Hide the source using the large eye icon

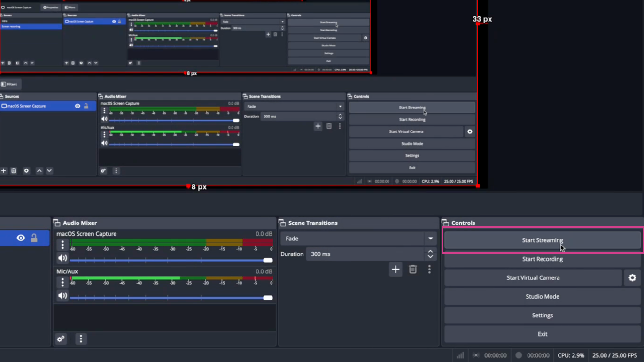click(21, 238)
